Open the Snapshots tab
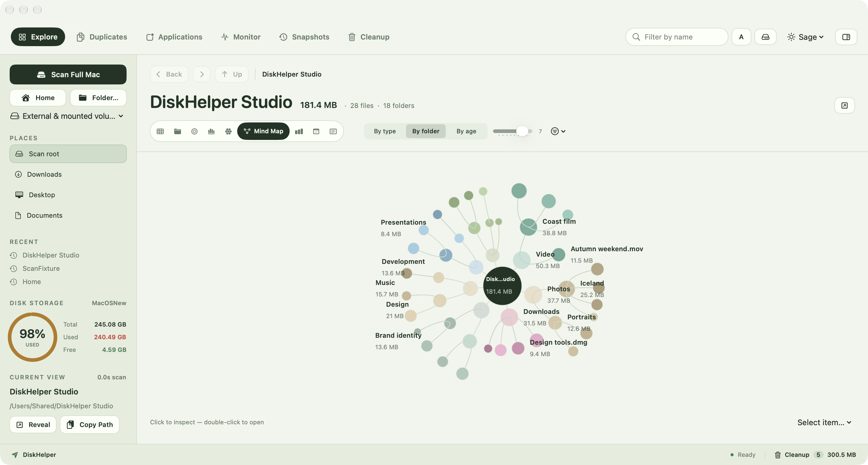The width and height of the screenshot is (868, 465). click(x=304, y=37)
